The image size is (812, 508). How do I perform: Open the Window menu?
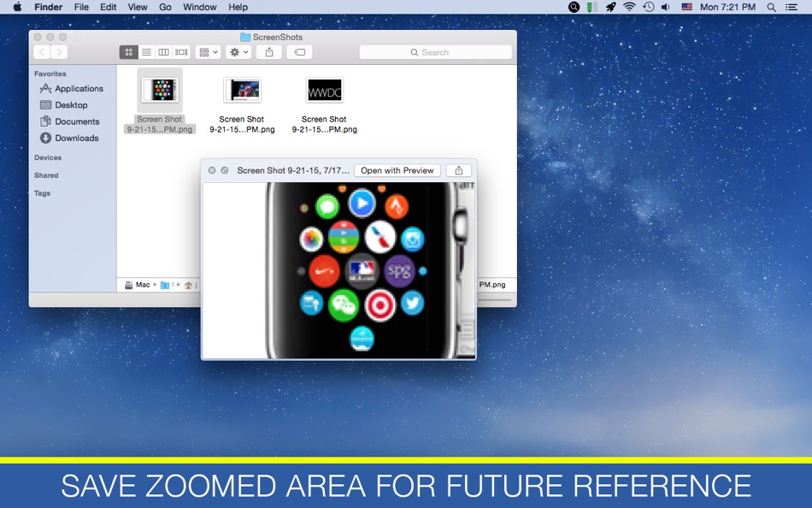pos(199,7)
